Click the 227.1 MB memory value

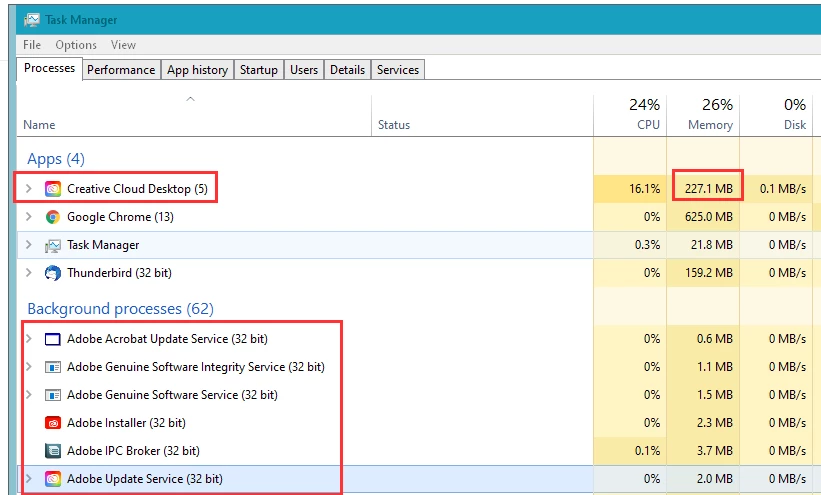pyautogui.click(x=708, y=189)
